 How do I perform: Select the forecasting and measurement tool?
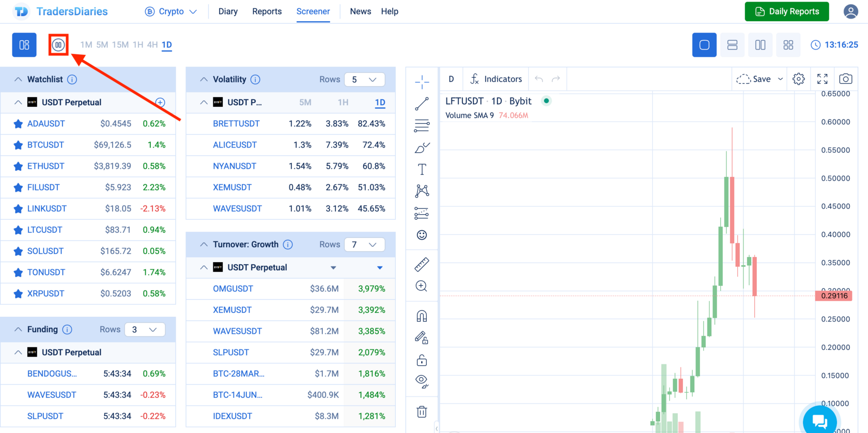click(422, 213)
